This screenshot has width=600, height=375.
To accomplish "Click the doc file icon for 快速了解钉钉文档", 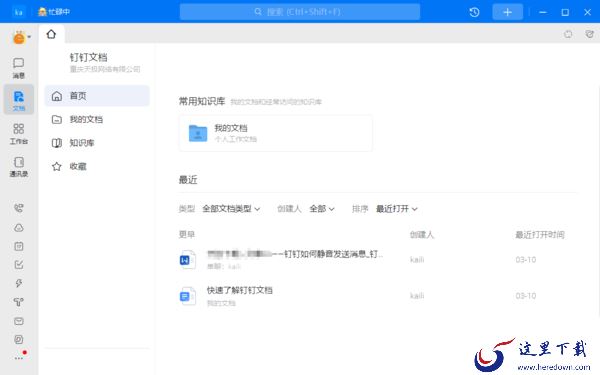I will pyautogui.click(x=188, y=296).
